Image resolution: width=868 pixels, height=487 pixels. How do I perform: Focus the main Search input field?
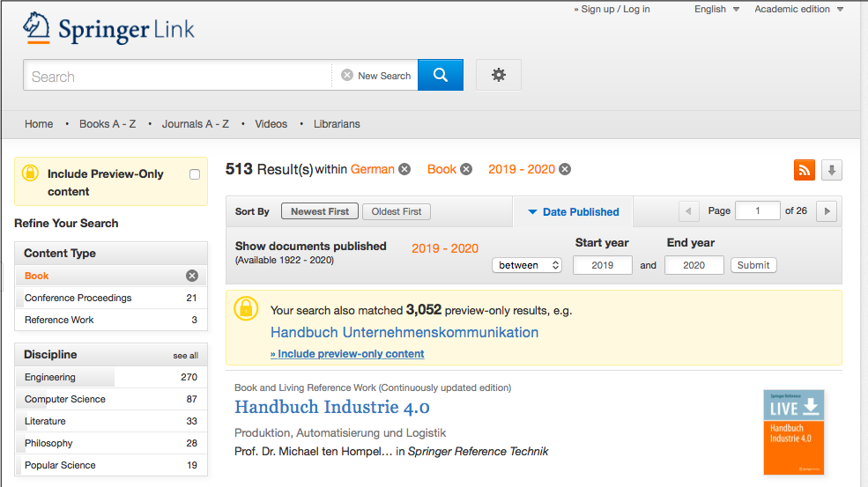[x=177, y=75]
